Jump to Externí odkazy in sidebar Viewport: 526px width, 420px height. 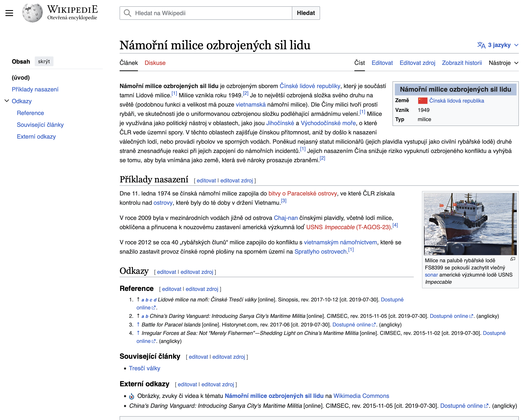click(36, 136)
